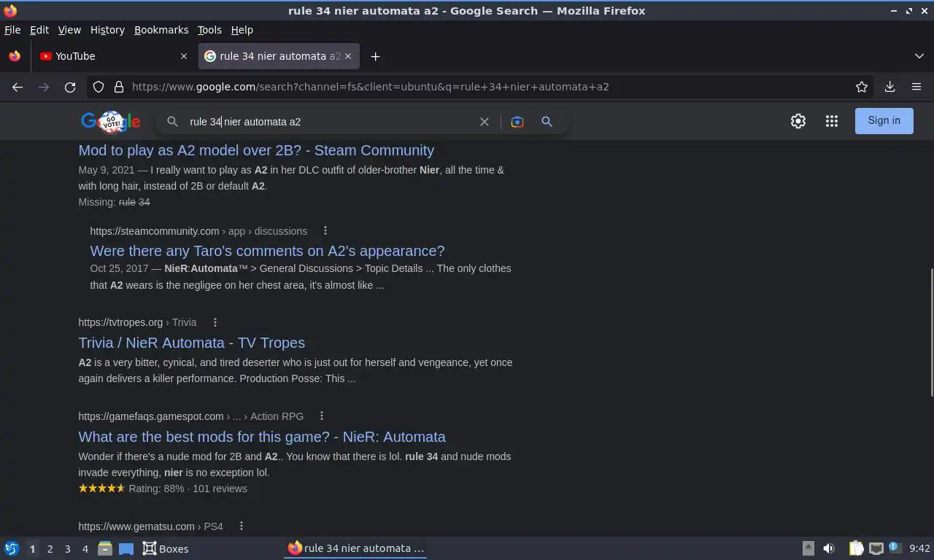Open the File menu
The height and width of the screenshot is (560, 934).
tap(12, 30)
